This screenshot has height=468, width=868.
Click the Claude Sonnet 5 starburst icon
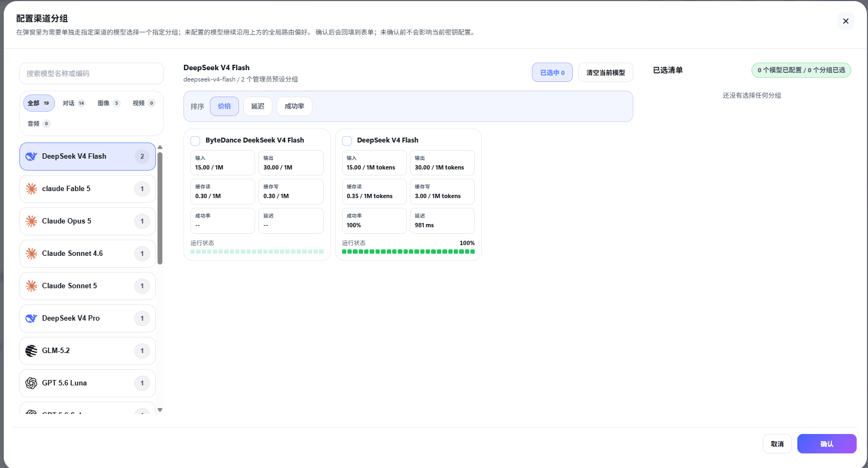click(x=31, y=286)
